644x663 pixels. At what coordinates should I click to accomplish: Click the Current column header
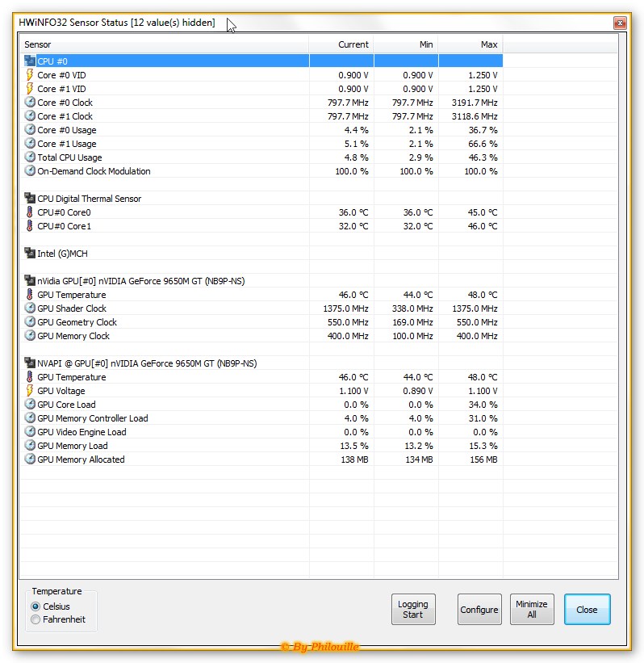point(341,44)
